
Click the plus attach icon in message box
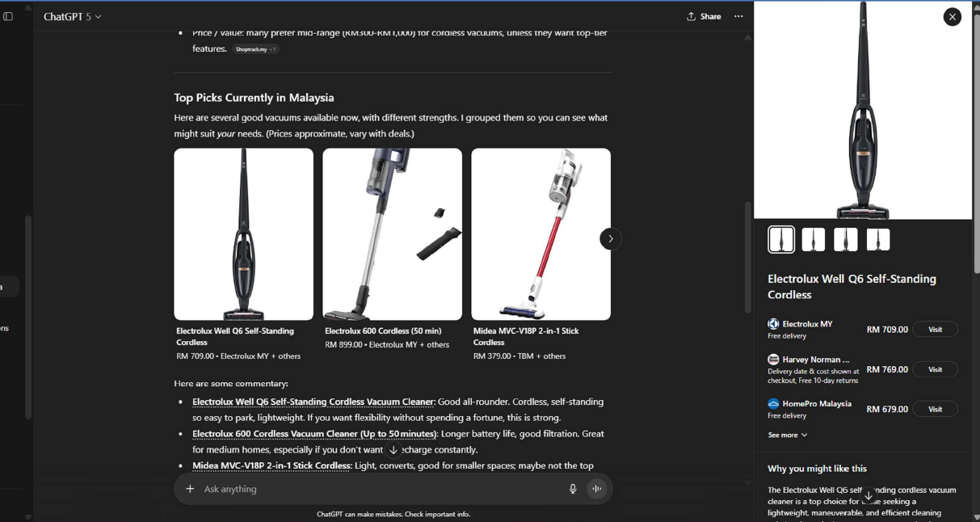coord(190,489)
